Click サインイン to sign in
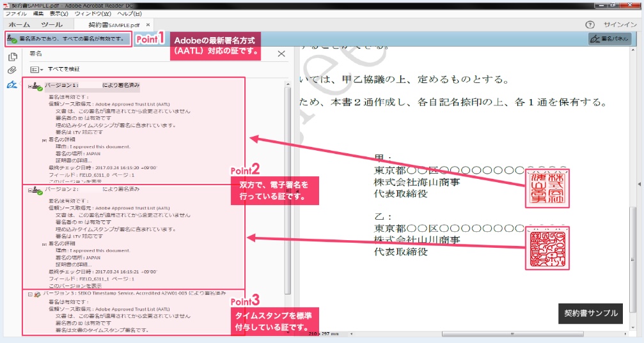The image size is (644, 343). pyautogui.click(x=620, y=25)
